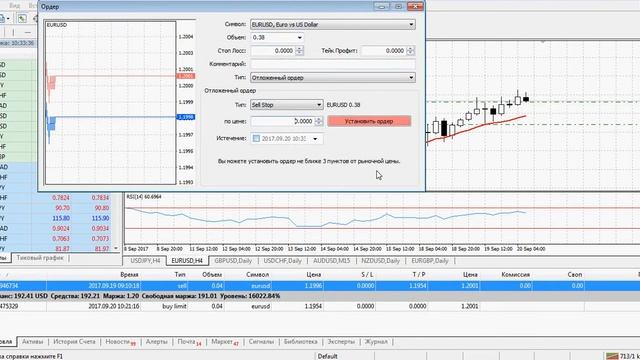The height and width of the screenshot is (360, 640).
Task: Switch to NZDUSD,Daily chart tab
Action: pyautogui.click(x=380, y=260)
